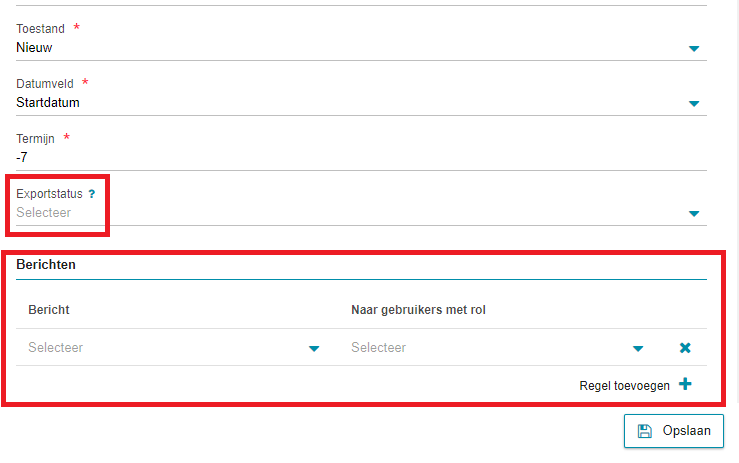
Task: Click the Exportstatus Selecteer placeholder
Action: (43, 213)
